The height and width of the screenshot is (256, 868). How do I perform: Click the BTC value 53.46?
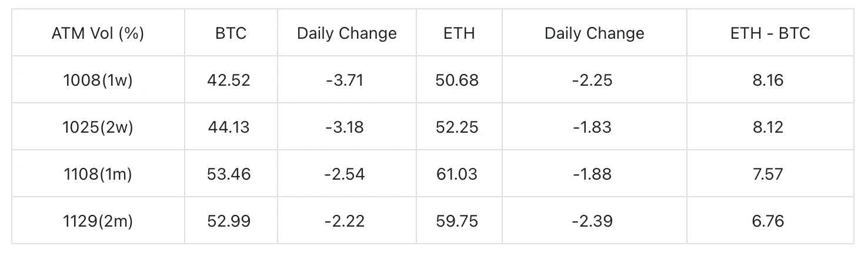click(229, 174)
